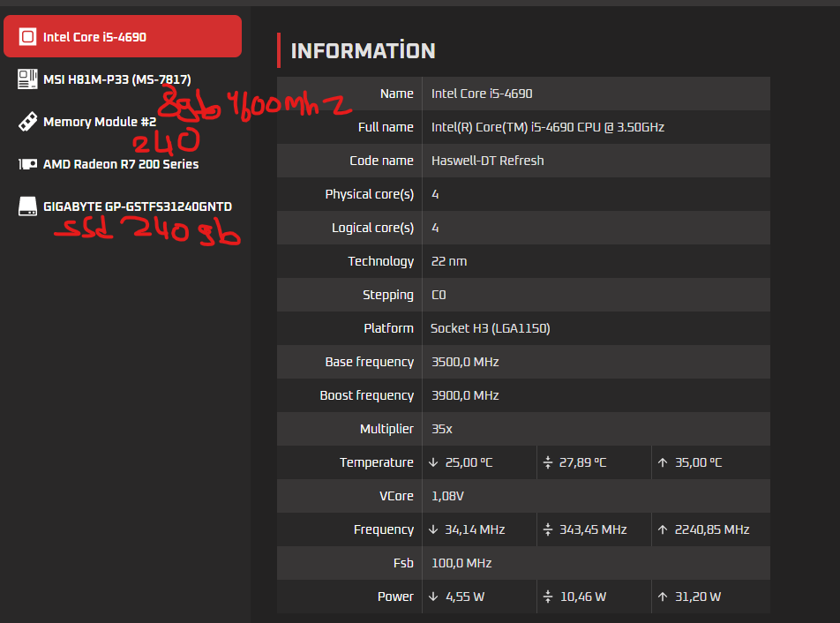The width and height of the screenshot is (840, 623).
Task: Click the Logical core(s) label
Action: tap(373, 228)
